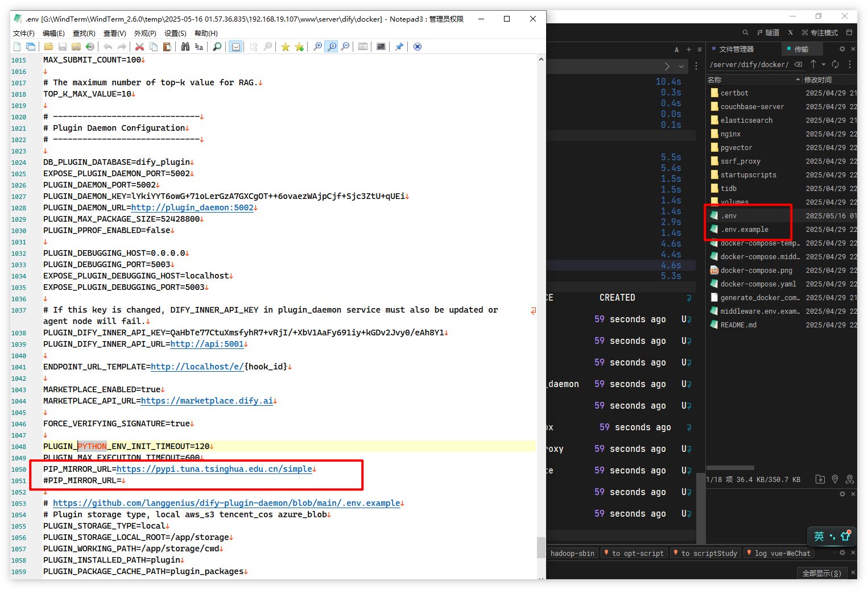Image resolution: width=868 pixels, height=590 pixels.
Task: Open the terminal hamburger menu icon
Action: (699, 49)
